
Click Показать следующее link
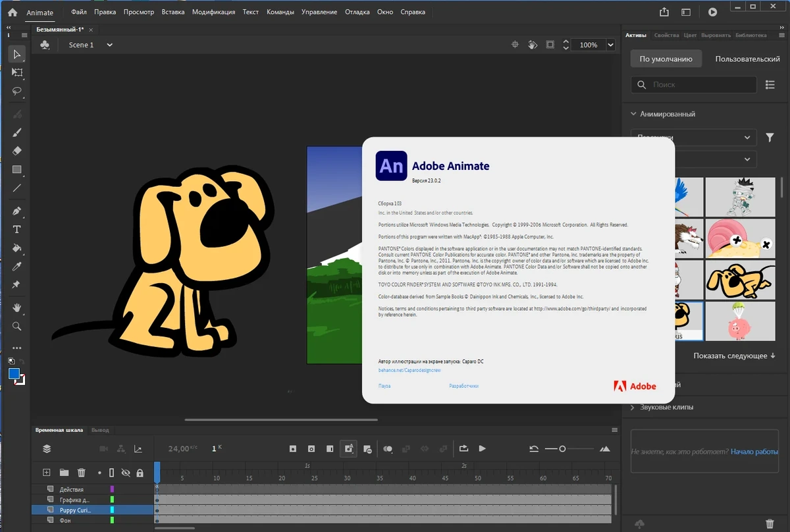(x=734, y=356)
